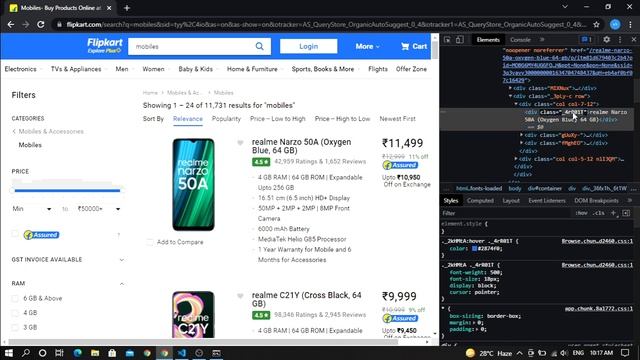640x360 pixels.
Task: Collapse div class col col-7-12 node
Action: [x=516, y=104]
